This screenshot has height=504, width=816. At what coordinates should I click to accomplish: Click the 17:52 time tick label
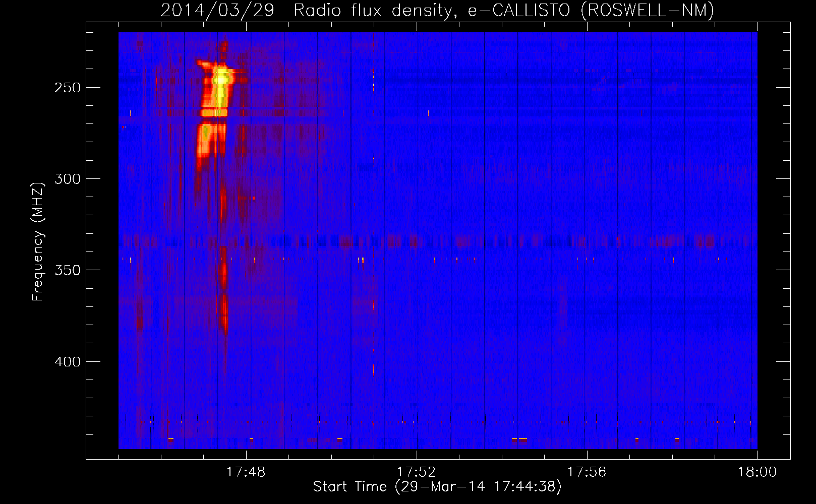pyautogui.click(x=416, y=472)
